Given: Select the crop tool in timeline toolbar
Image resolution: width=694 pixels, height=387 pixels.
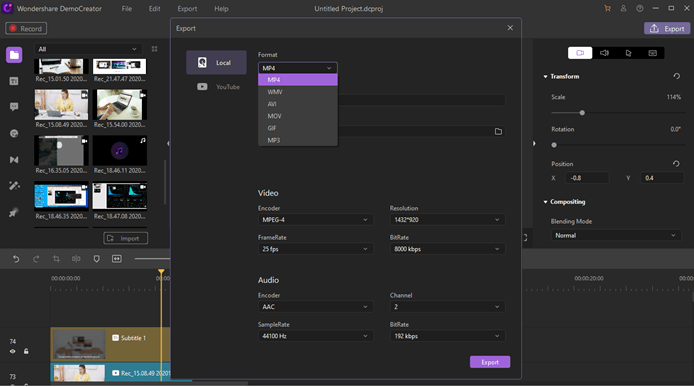Looking at the screenshot, I should pyautogui.click(x=56, y=259).
